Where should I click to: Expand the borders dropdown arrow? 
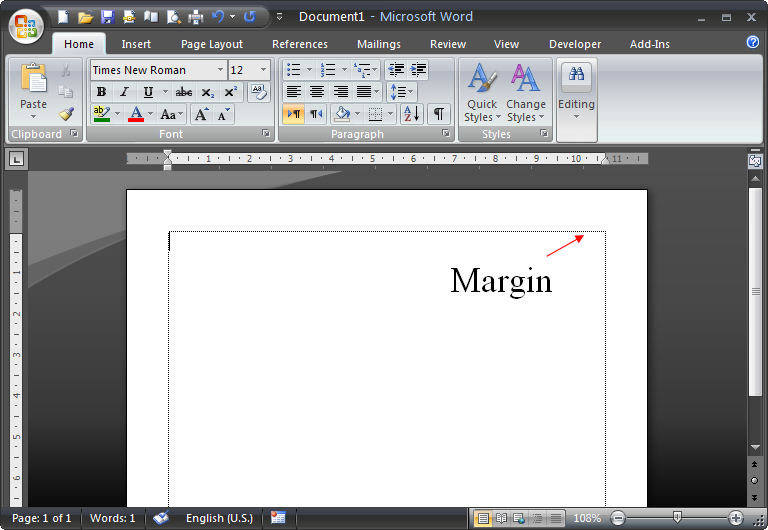click(390, 114)
